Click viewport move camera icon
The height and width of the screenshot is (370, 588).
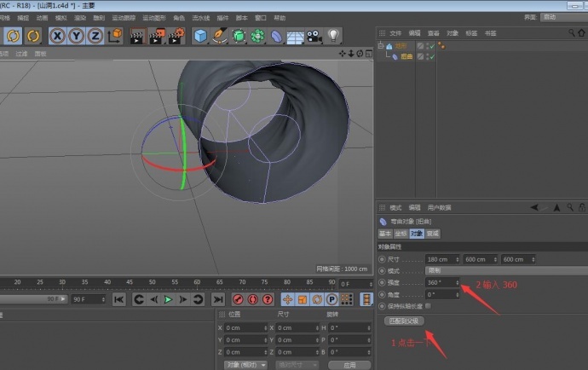[x=342, y=54]
